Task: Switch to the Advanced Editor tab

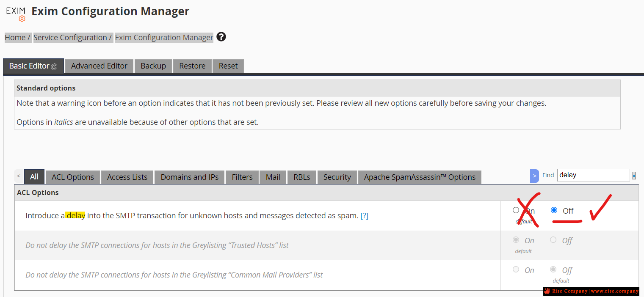Action: click(99, 66)
